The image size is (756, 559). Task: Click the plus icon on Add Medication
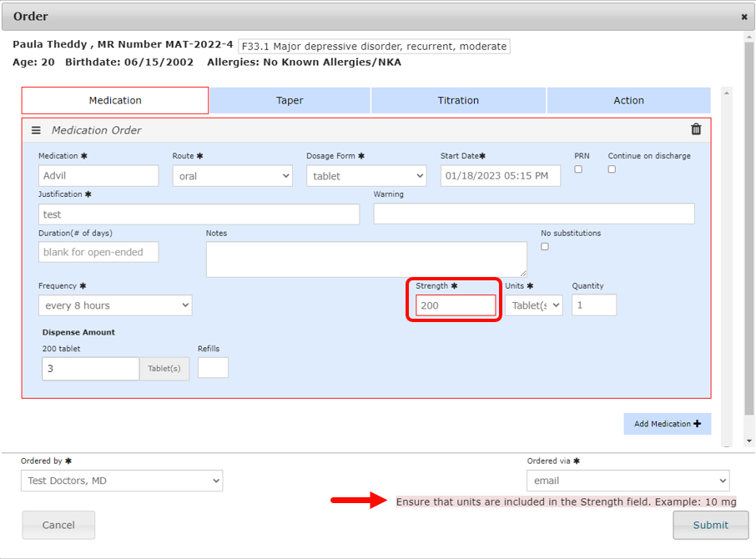(x=697, y=424)
